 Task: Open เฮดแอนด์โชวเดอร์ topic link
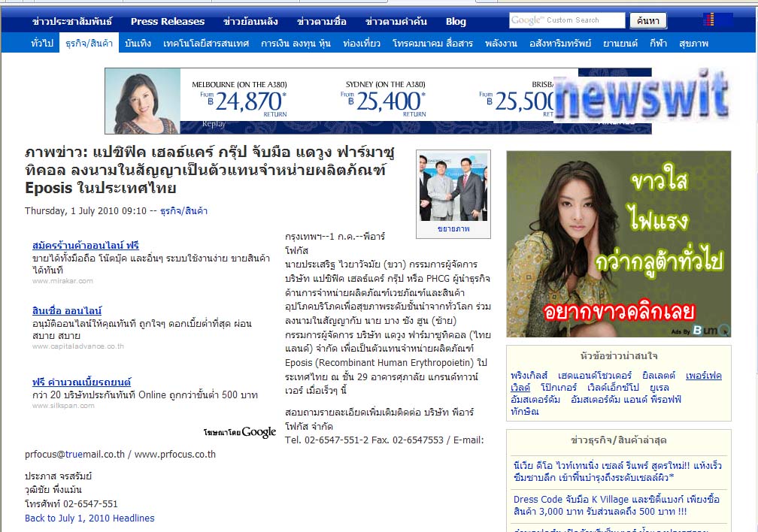click(x=595, y=376)
